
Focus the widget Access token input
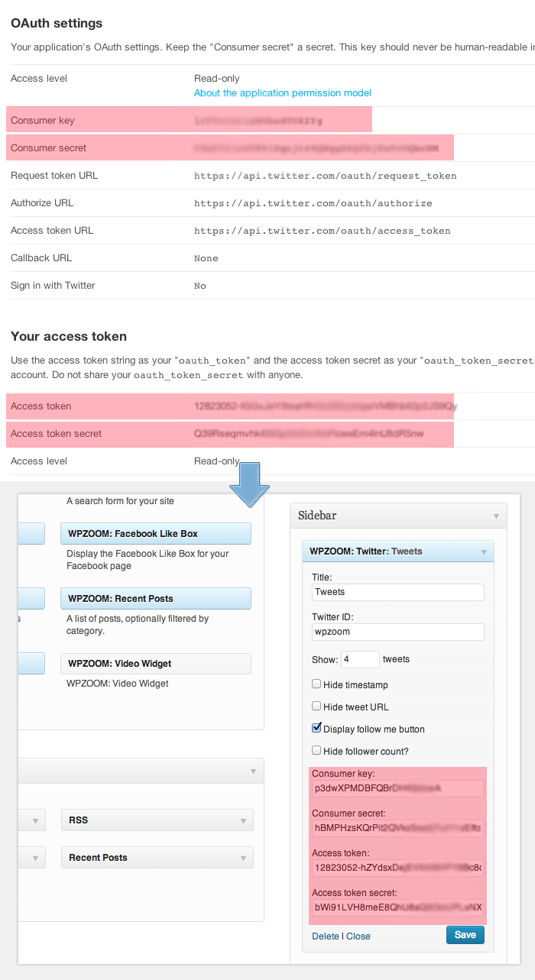click(398, 868)
